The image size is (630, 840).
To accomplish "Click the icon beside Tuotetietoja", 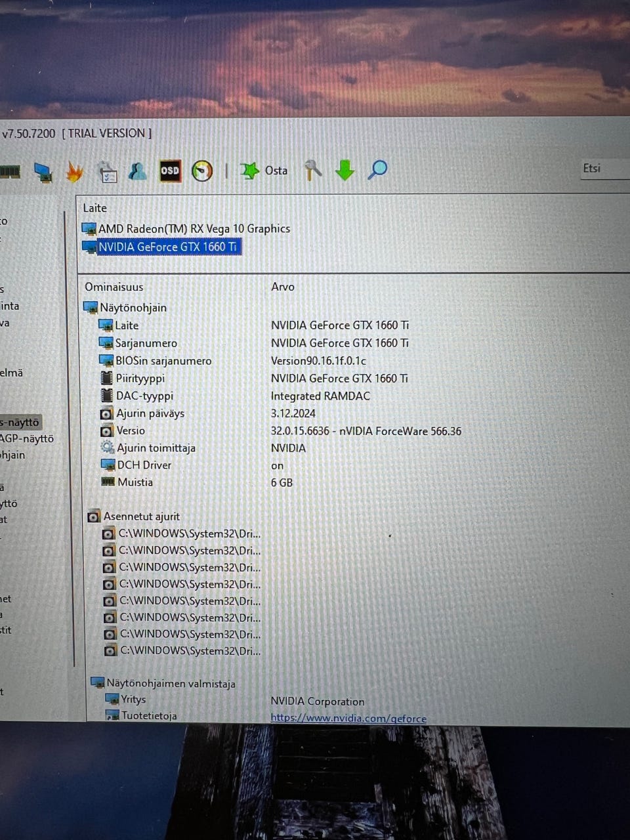I will coord(112,715).
